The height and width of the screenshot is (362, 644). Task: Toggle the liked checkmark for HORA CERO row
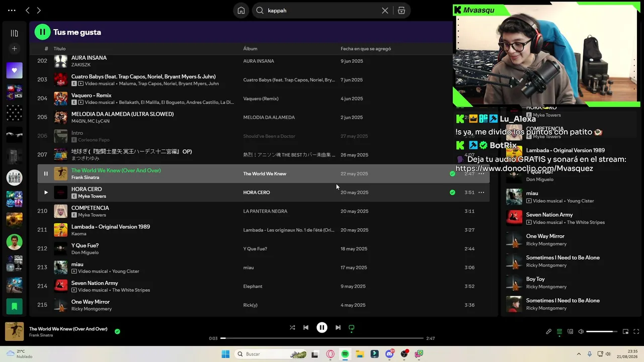(x=452, y=192)
